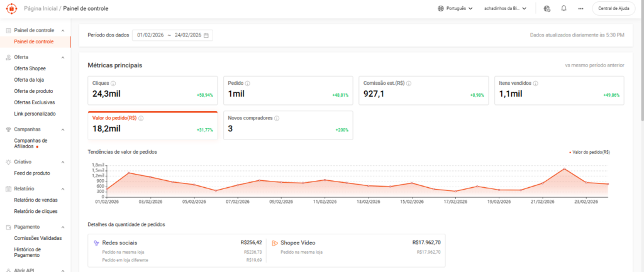Click the calendar icon in date range
Screen dimensions: 644x272
pyautogui.click(x=206, y=35)
